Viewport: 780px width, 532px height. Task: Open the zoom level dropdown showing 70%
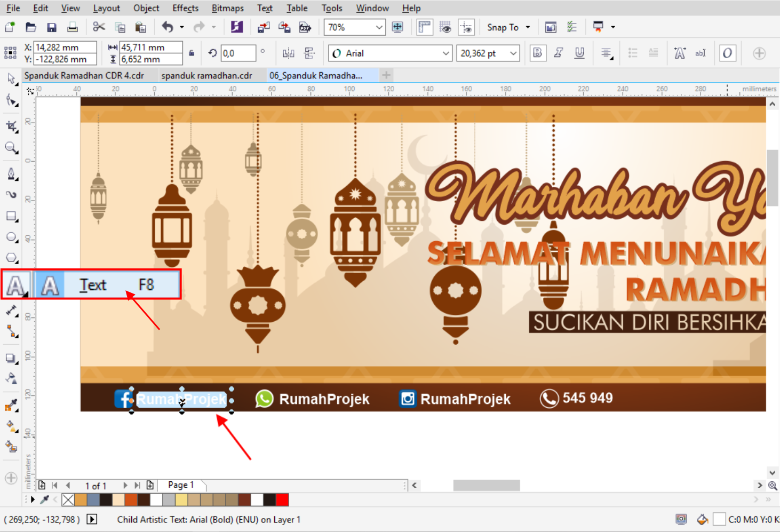(x=379, y=27)
